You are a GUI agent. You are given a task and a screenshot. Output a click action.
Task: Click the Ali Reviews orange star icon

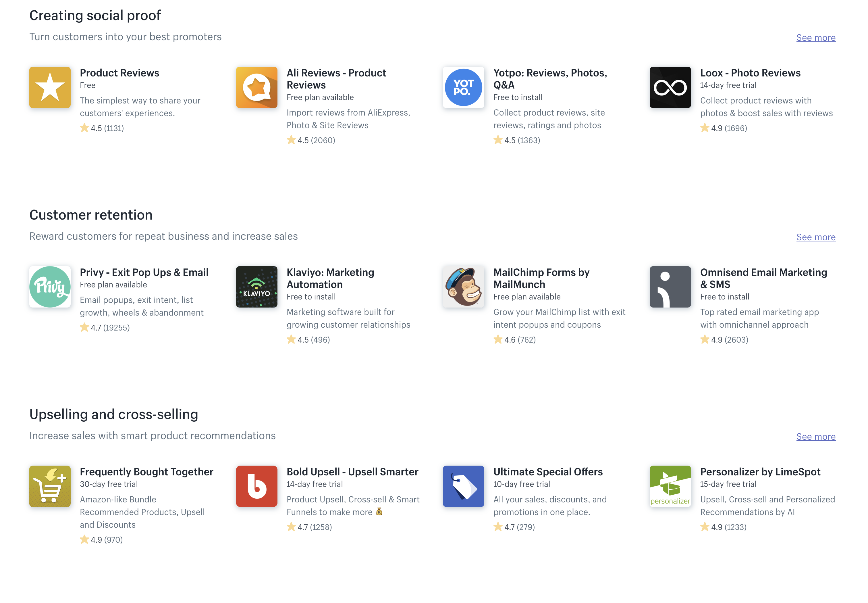(x=257, y=87)
